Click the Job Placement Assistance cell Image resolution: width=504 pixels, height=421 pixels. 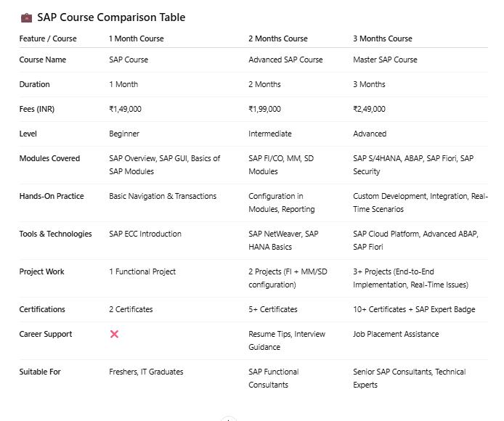396,334
